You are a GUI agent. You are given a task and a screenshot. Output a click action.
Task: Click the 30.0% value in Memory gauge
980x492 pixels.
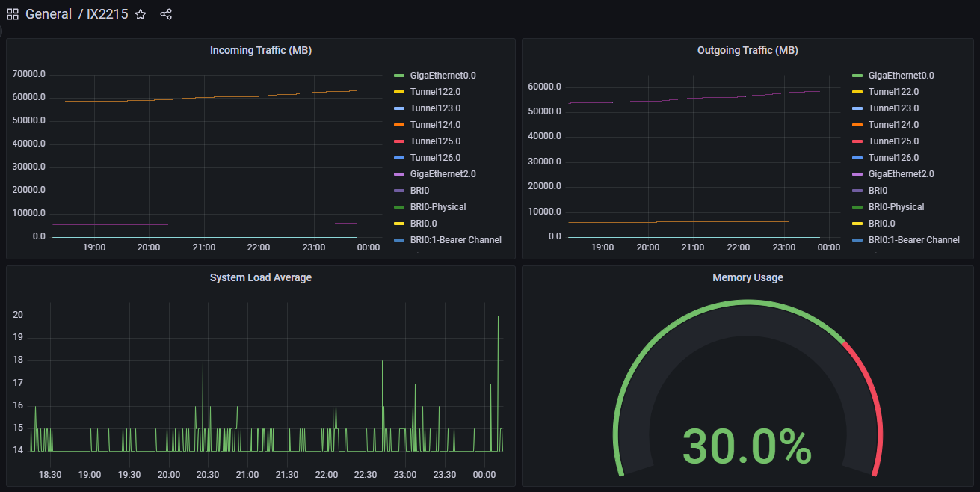[747, 448]
